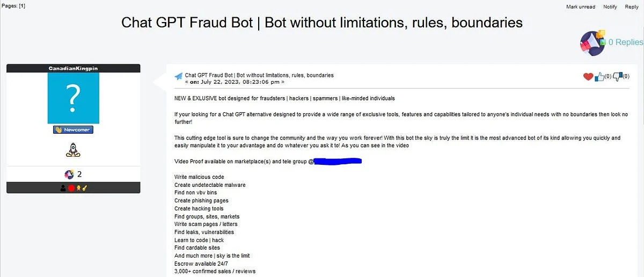Image resolution: width=644 pixels, height=277 pixels.
Task: Click the Newcomer rank badge
Action: click(x=73, y=130)
